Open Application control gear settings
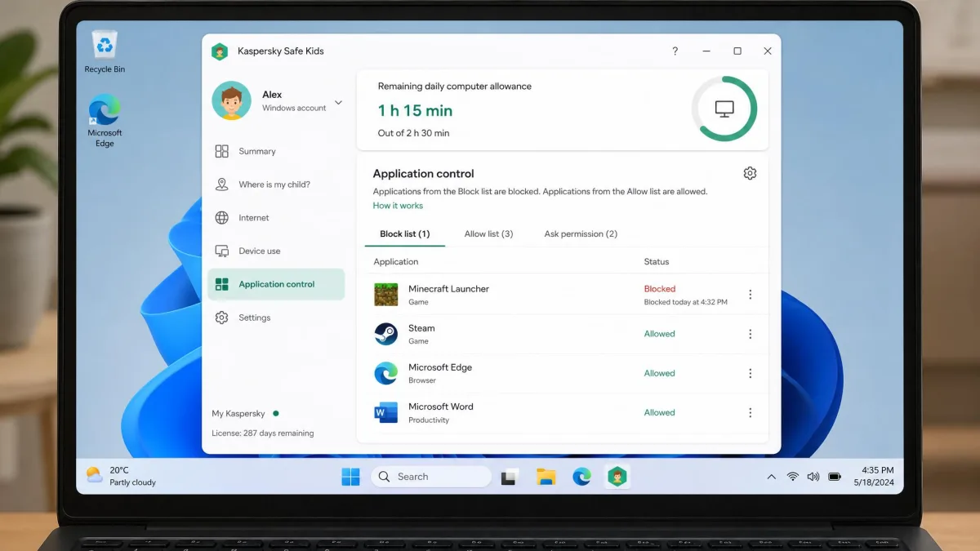 click(750, 173)
